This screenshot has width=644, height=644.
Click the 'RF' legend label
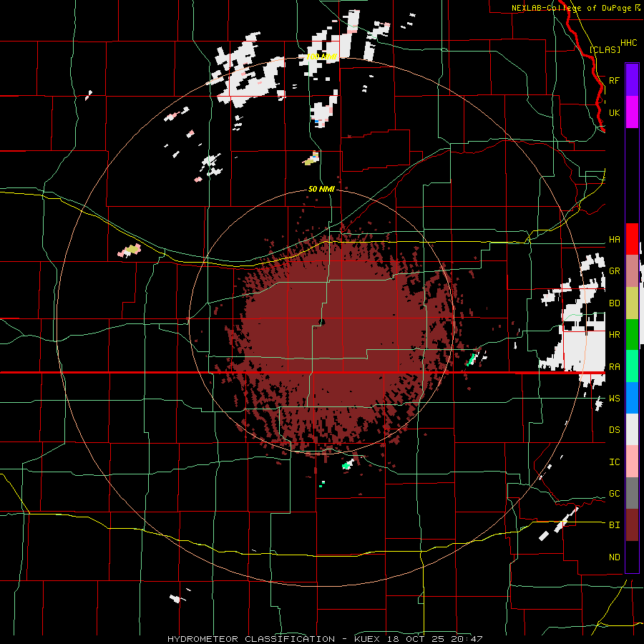point(614,80)
